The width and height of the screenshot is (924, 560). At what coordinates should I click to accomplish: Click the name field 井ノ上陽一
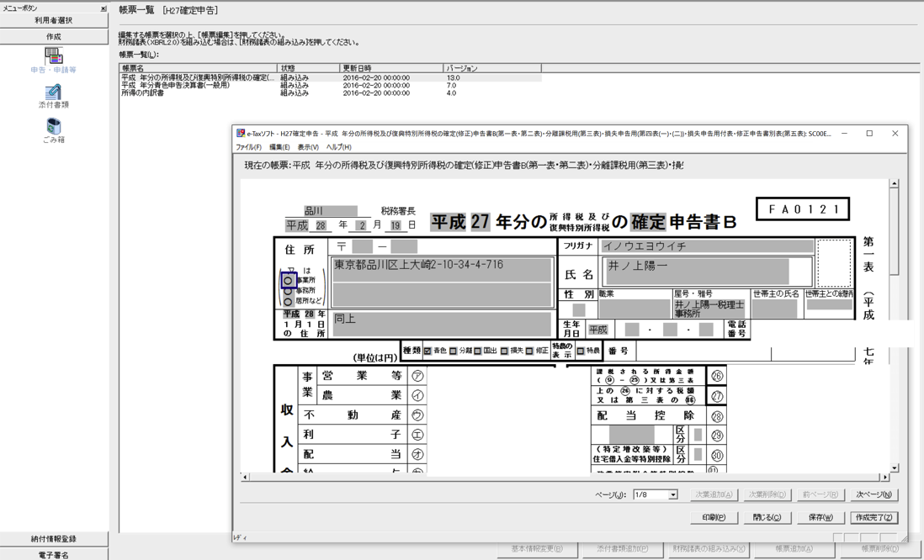[x=698, y=272]
